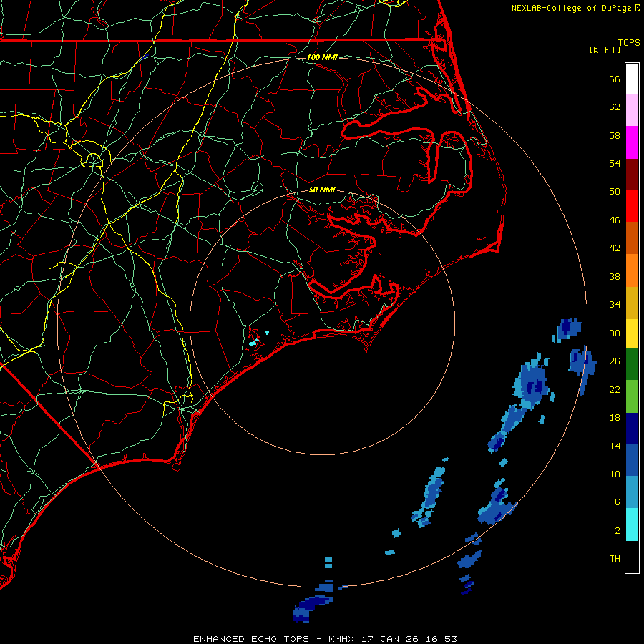Click the 100 NMI range ring label
Viewport: 644px width, 644px height.
pyautogui.click(x=322, y=57)
